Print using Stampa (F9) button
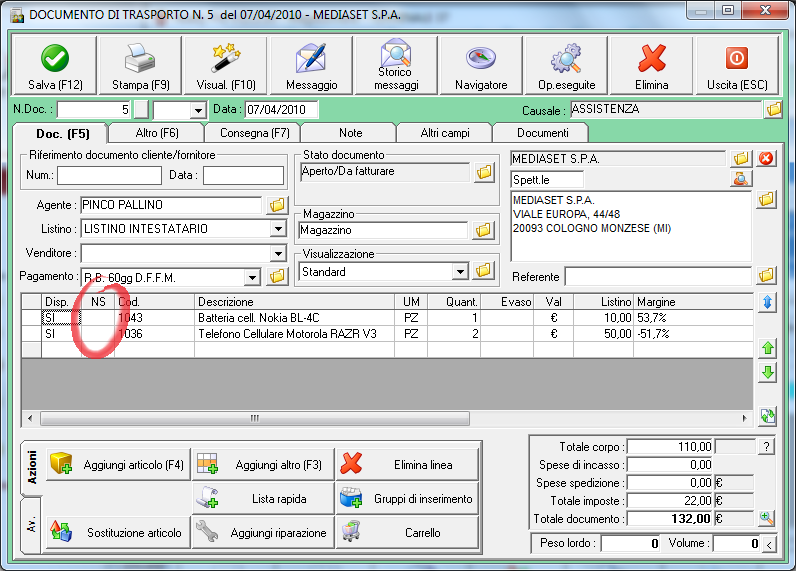Viewport: 796px width, 571px height. 141,66
